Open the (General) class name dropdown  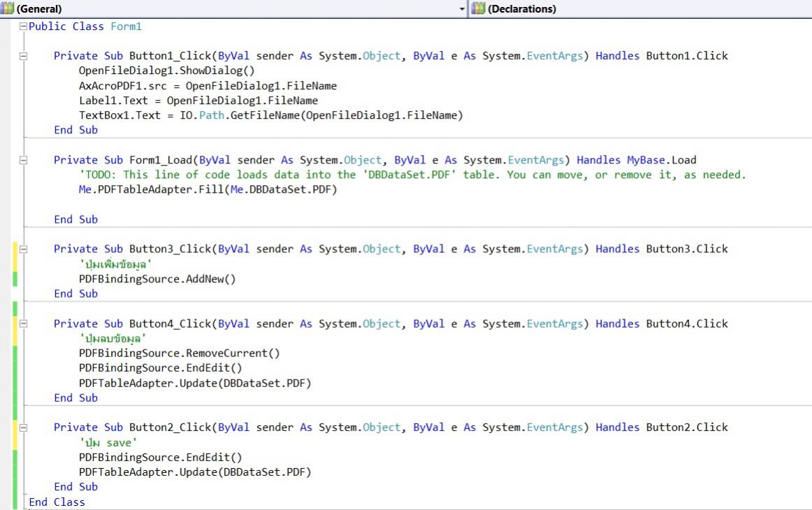click(x=233, y=9)
